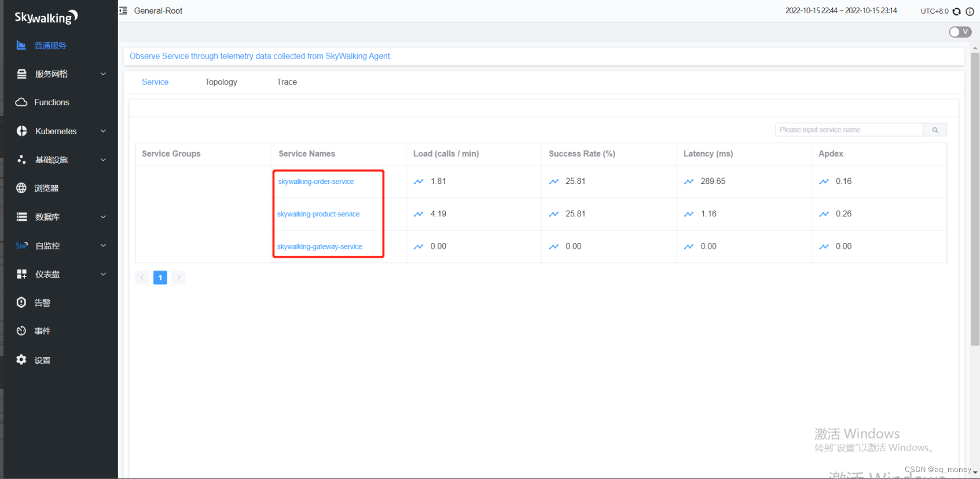Open Load trend chart for skywalking-order-service
Screen dimensions: 980x479
click(x=419, y=182)
